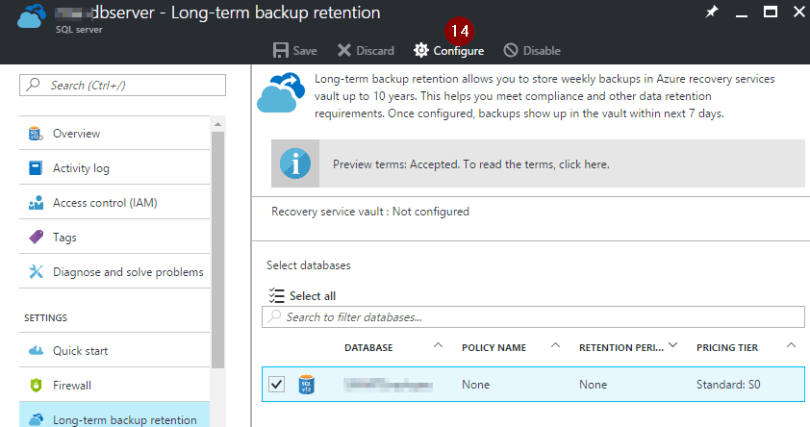Click the blue info icon in preview terms
Image resolution: width=810 pixels, height=427 pixels.
click(295, 164)
